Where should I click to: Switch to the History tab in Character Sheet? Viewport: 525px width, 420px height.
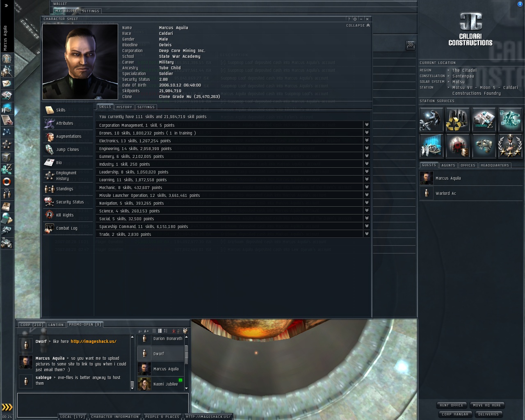124,107
